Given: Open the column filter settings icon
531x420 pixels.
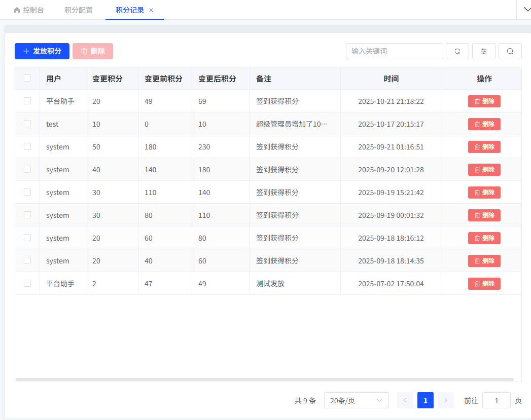Looking at the screenshot, I should tap(483, 51).
